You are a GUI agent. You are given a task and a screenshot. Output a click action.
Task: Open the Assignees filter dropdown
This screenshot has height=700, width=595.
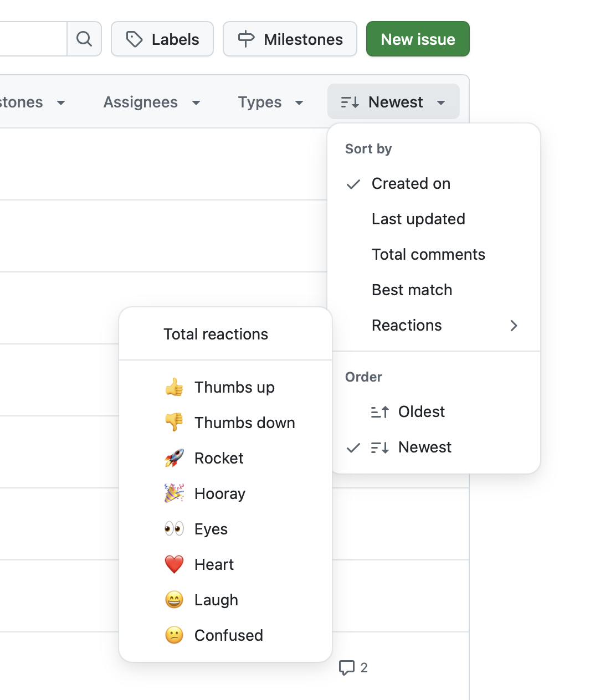(x=151, y=102)
